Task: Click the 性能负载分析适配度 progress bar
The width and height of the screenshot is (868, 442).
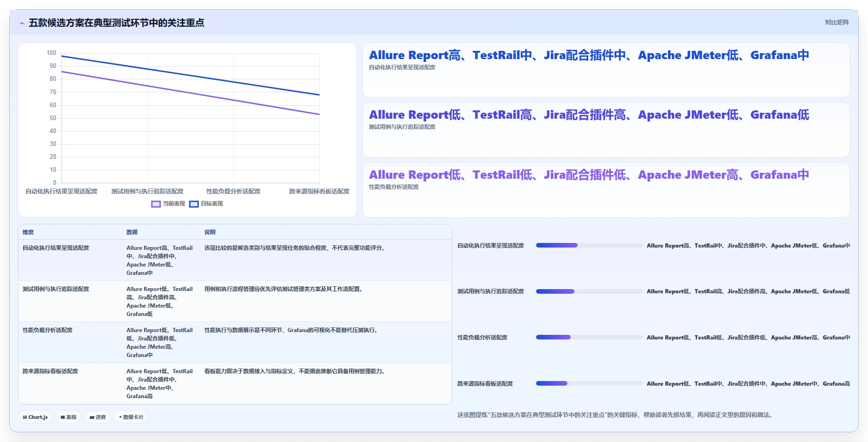Action: click(x=589, y=337)
